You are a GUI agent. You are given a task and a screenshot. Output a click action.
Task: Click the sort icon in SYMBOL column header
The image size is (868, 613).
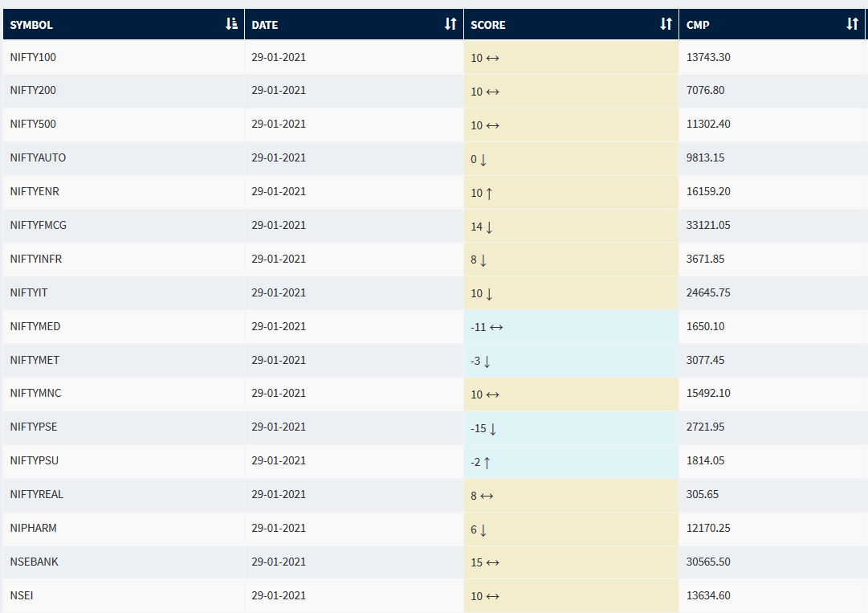click(x=231, y=24)
